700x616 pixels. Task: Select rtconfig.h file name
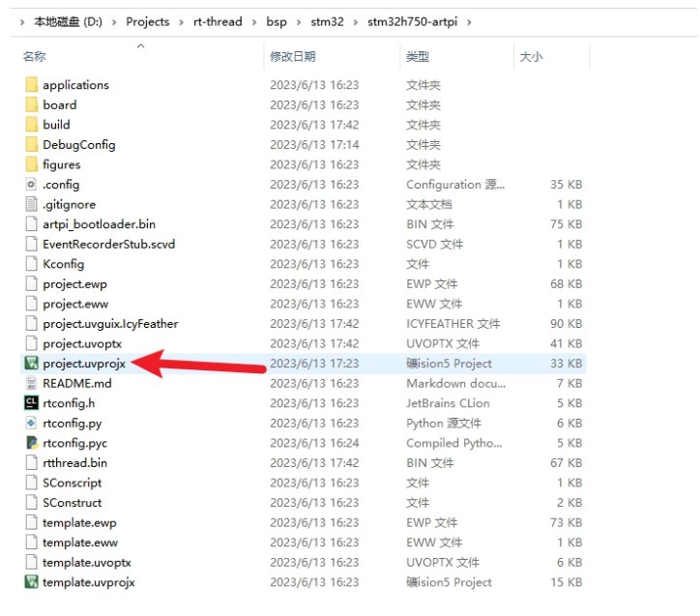69,403
